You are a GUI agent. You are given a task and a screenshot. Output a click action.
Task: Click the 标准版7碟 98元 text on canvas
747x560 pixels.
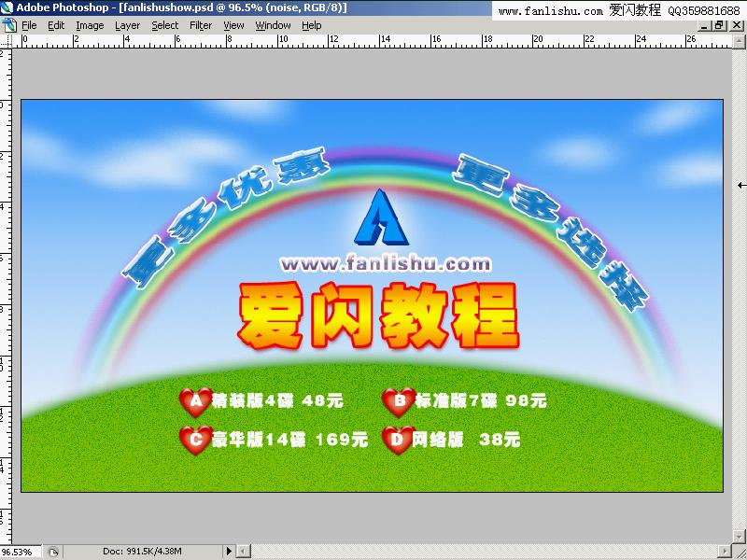pyautogui.click(x=481, y=401)
